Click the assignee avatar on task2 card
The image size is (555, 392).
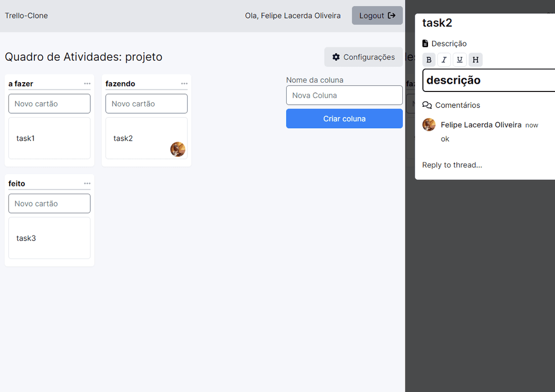coord(178,150)
